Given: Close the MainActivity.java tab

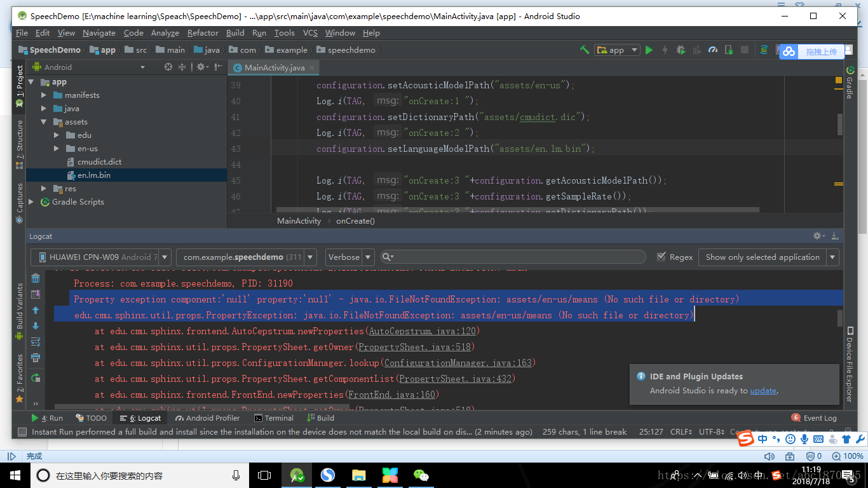Looking at the screenshot, I should [313, 67].
